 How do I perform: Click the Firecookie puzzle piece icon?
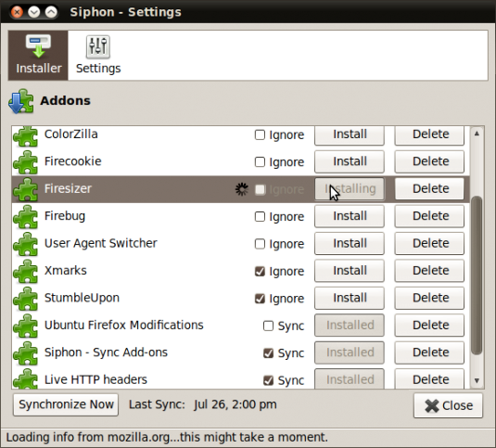coord(25,162)
